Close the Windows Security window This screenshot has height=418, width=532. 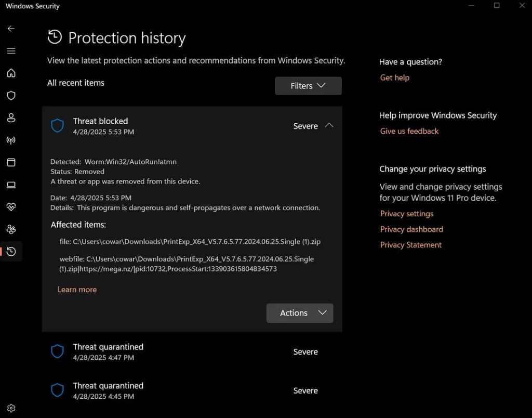point(522,5)
